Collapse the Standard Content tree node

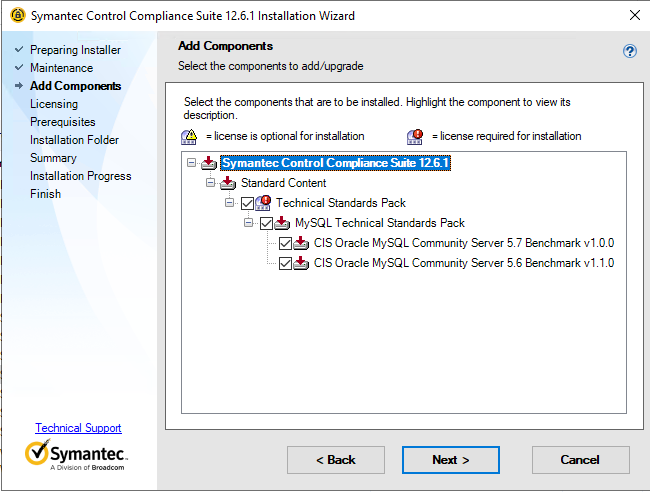(211, 183)
